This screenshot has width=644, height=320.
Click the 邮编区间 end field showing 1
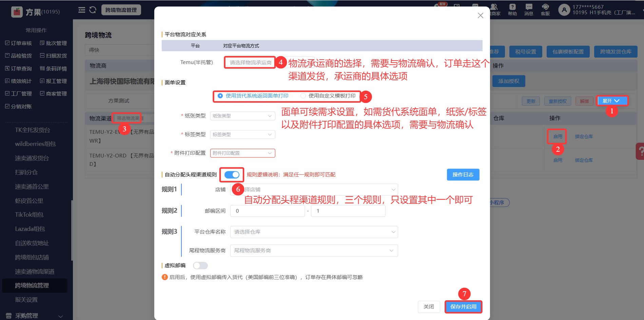pos(348,211)
